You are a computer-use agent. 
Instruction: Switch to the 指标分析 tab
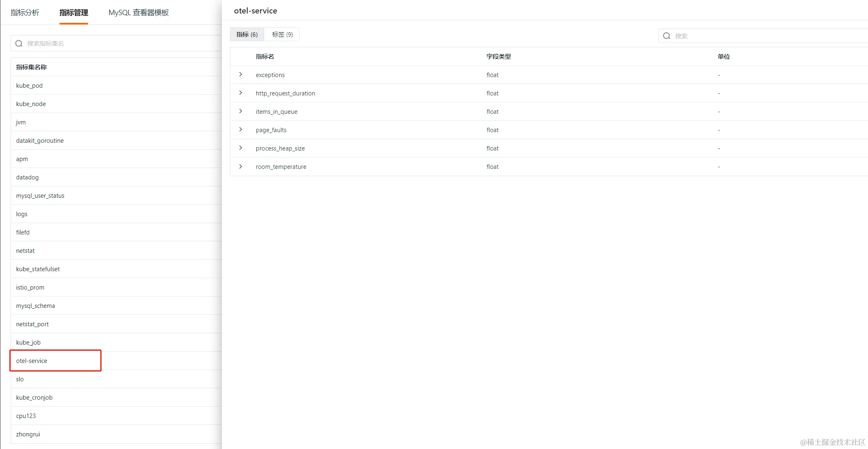25,13
